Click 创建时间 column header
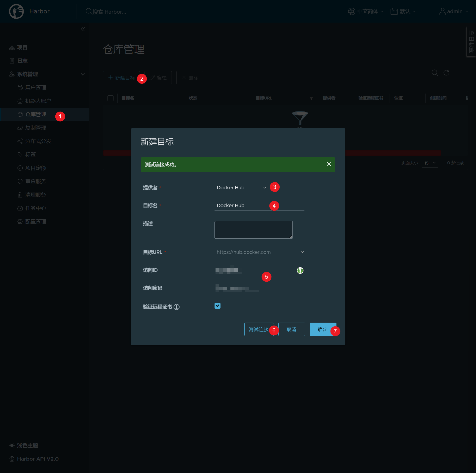Screen dimensions: 476x473 438,98
